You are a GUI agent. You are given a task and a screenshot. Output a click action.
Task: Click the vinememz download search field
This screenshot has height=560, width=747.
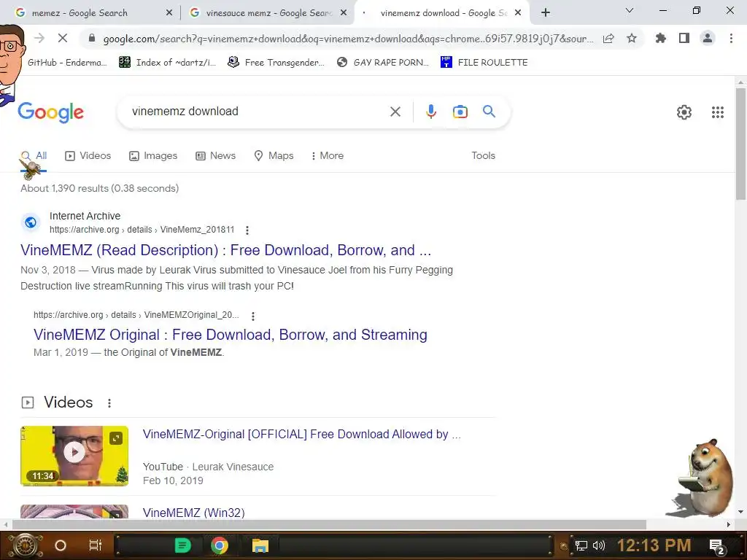(x=258, y=112)
